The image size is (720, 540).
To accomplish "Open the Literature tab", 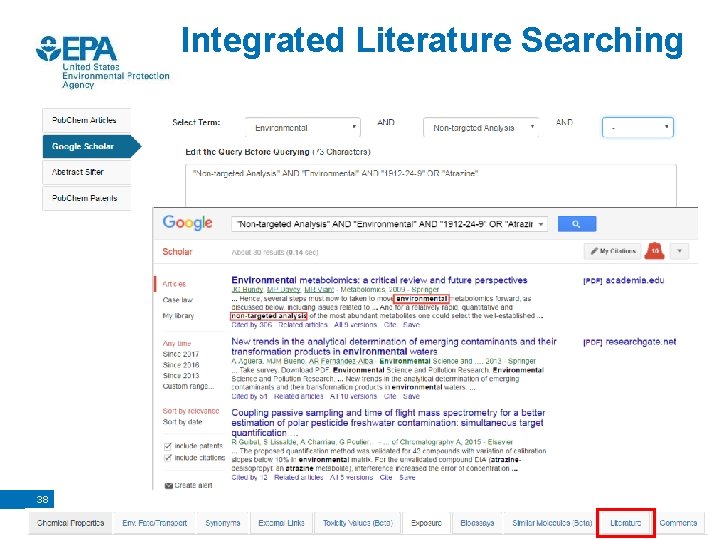I will click(625, 523).
